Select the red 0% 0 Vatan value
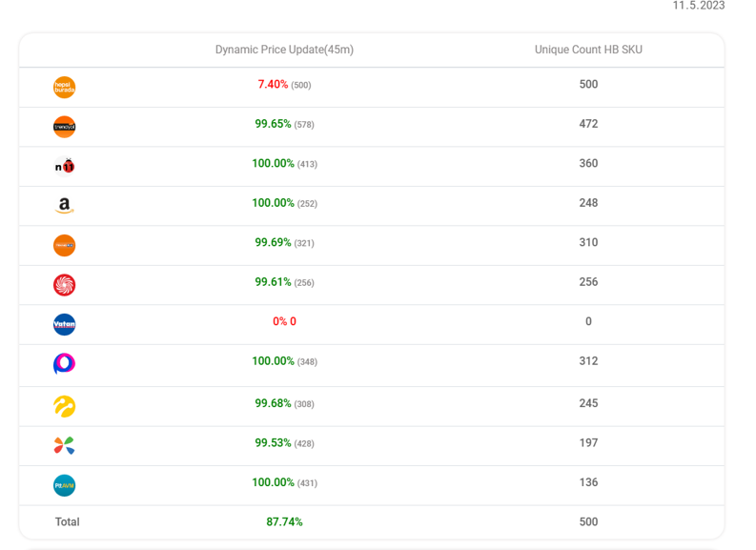This screenshot has height=550, width=756. 284,321
